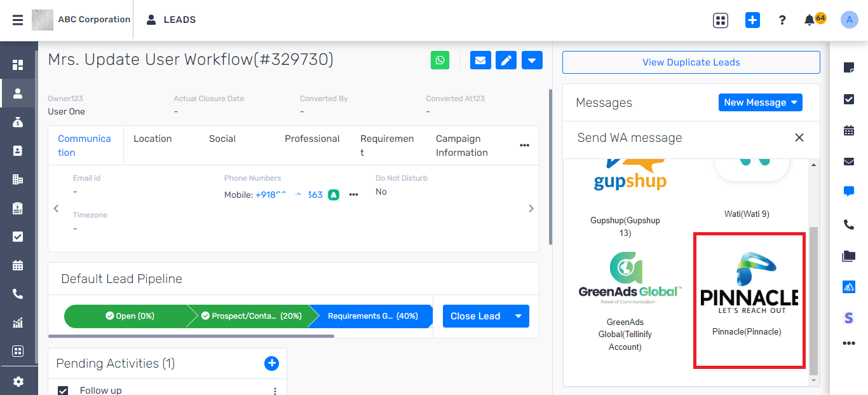This screenshot has width=868, height=395.
Task: Click the pipeline horizontal scrollbar
Action: coord(191,336)
